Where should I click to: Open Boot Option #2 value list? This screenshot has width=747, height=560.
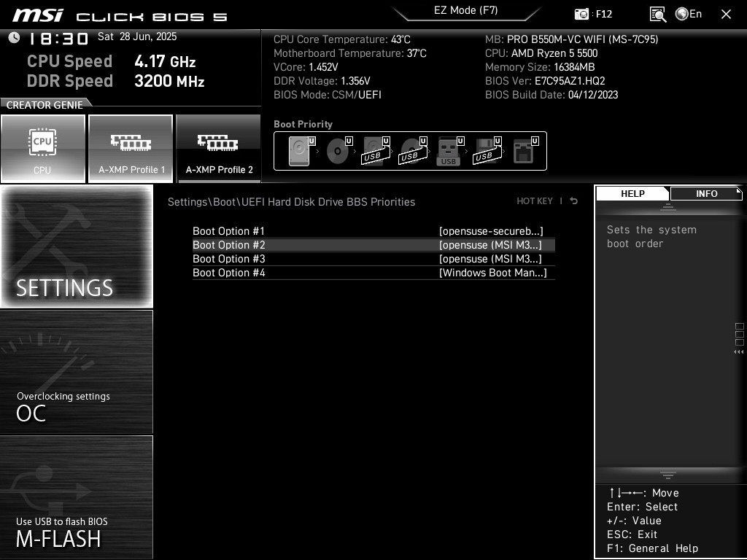tap(490, 245)
